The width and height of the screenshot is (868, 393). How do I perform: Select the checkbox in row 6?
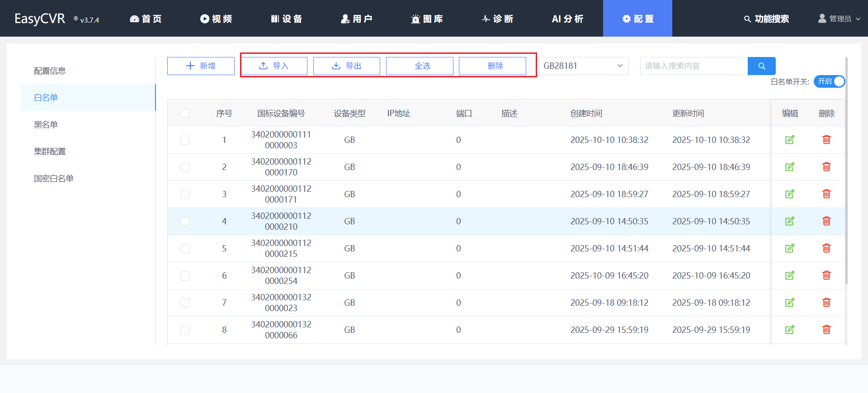[x=185, y=276]
